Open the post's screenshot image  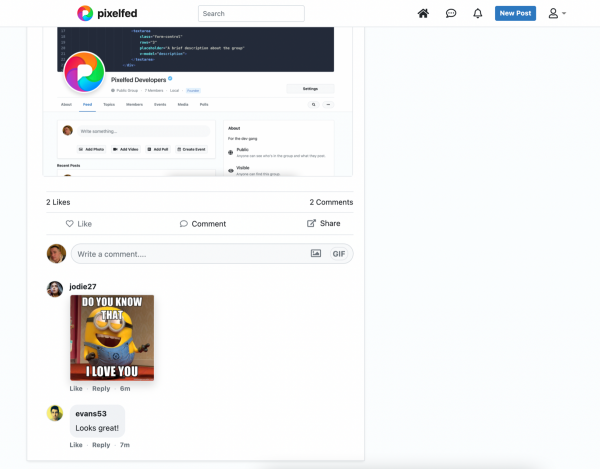point(197,101)
